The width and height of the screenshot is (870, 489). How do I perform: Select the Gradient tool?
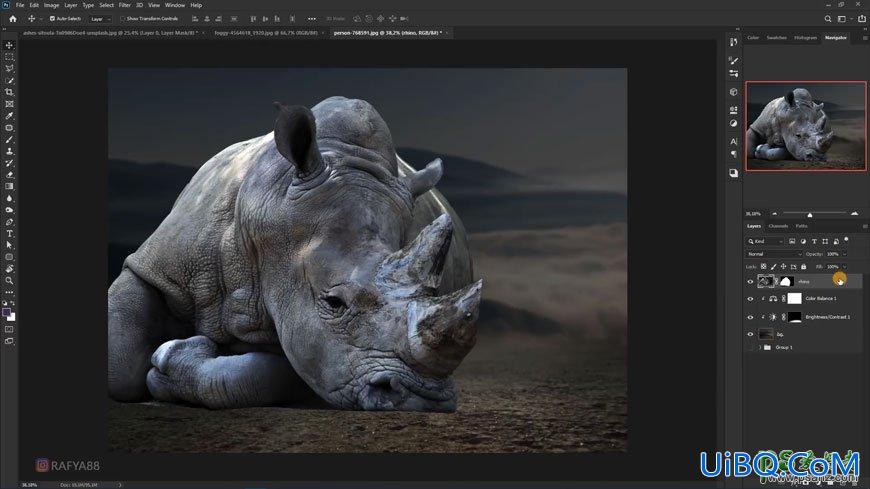(x=9, y=186)
